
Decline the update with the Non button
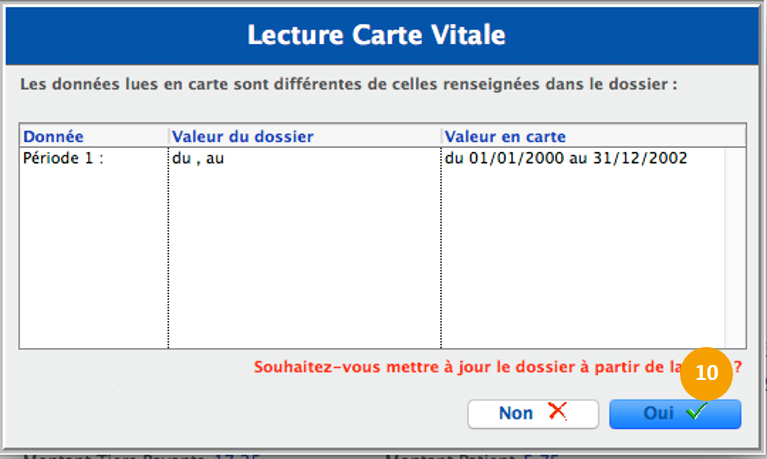[532, 414]
